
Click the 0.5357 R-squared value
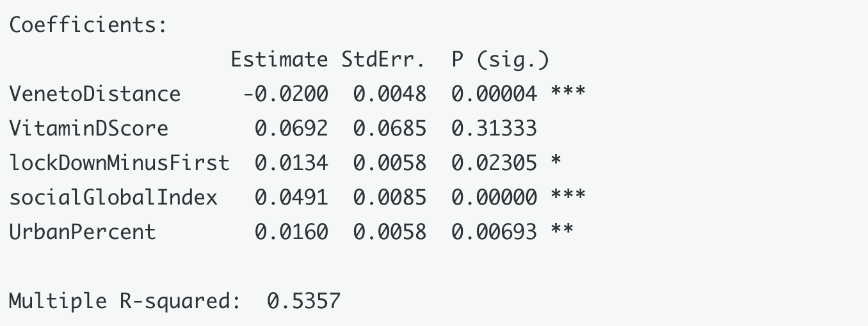(303, 301)
